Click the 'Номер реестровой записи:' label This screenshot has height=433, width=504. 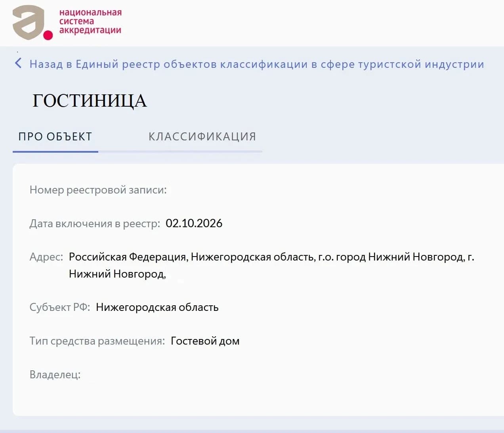coord(98,190)
